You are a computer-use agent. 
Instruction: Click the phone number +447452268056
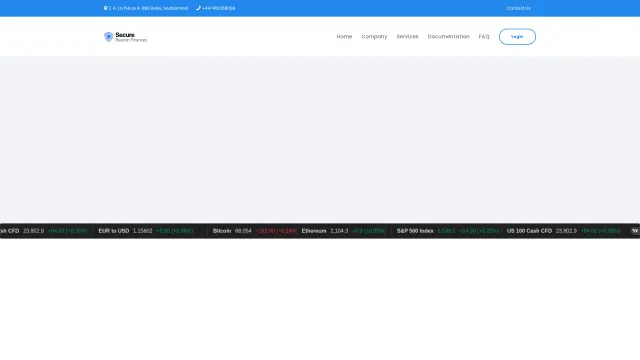click(218, 8)
